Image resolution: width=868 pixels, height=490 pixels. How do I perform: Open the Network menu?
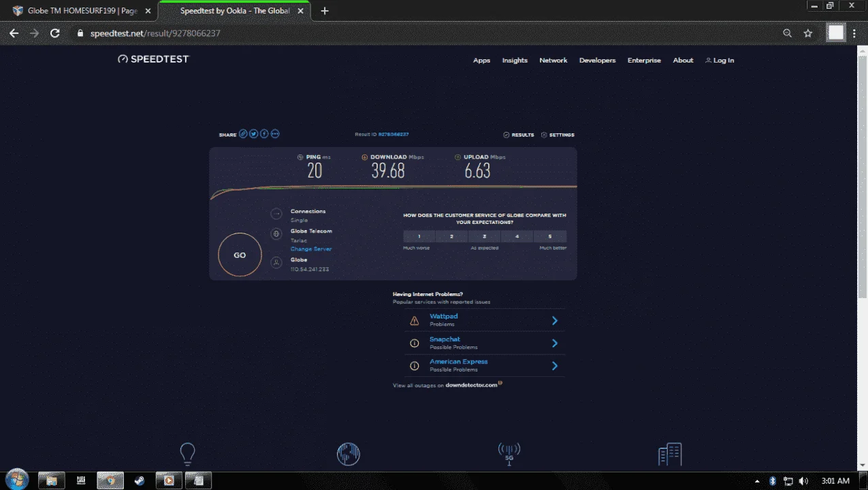553,60
